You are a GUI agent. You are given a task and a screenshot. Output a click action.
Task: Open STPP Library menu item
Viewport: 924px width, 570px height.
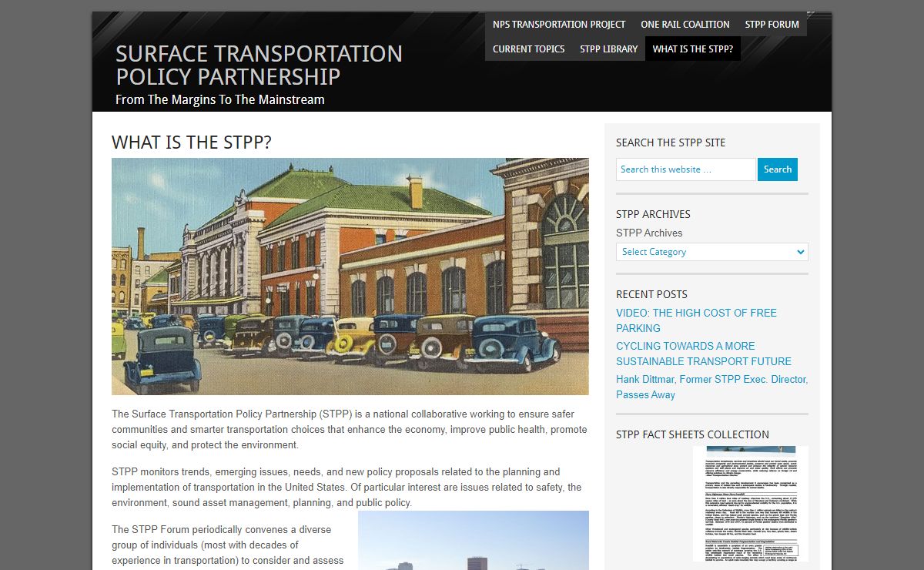pyautogui.click(x=608, y=49)
